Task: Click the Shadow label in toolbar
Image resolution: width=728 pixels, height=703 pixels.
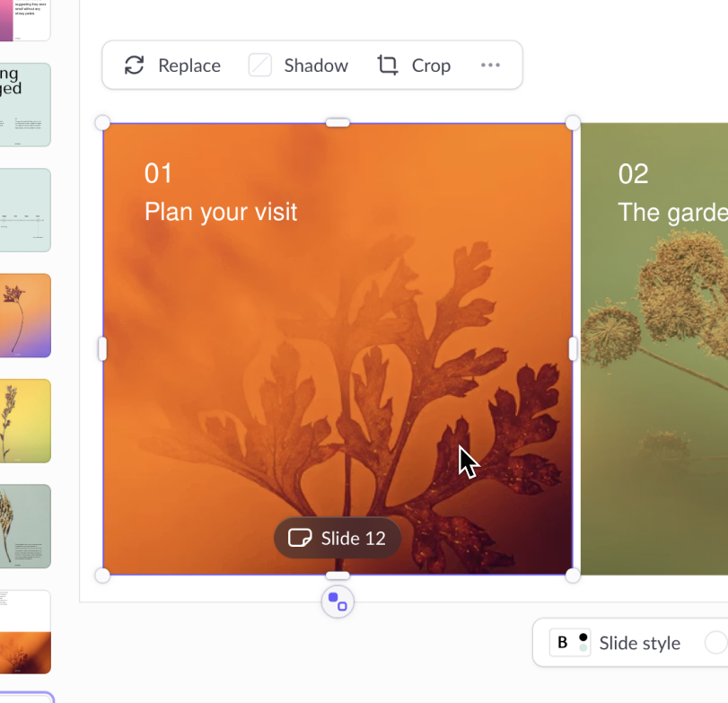Action: 316,66
